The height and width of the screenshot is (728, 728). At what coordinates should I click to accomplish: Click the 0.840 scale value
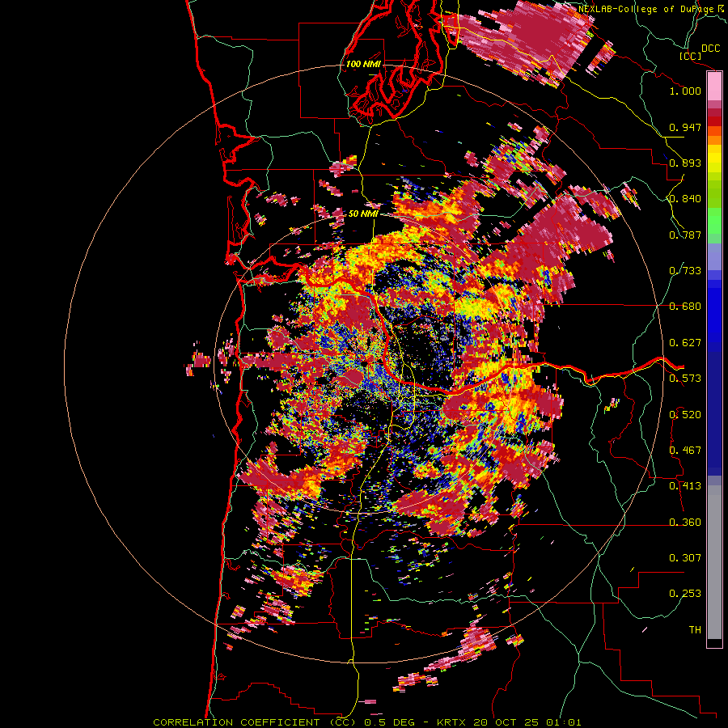click(685, 199)
